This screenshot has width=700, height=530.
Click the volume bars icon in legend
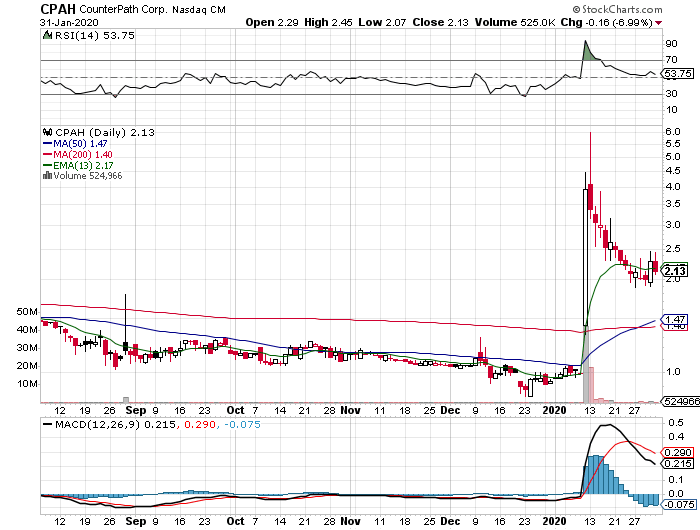[45, 176]
